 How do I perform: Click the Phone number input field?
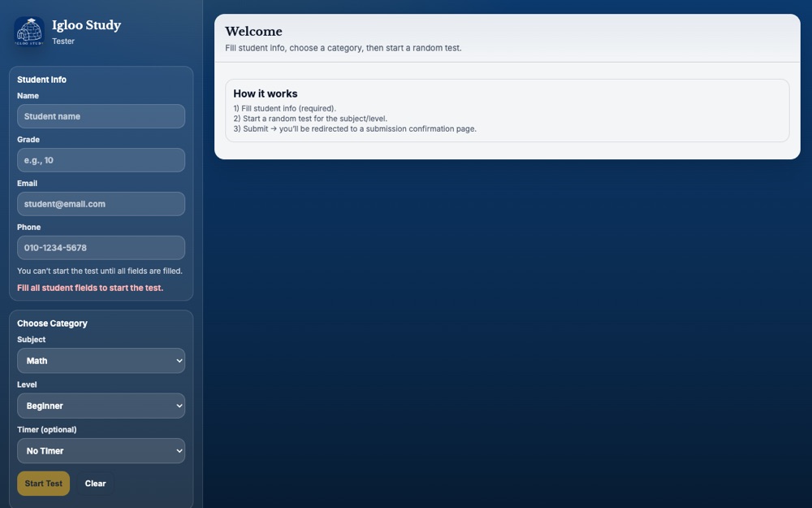(101, 248)
